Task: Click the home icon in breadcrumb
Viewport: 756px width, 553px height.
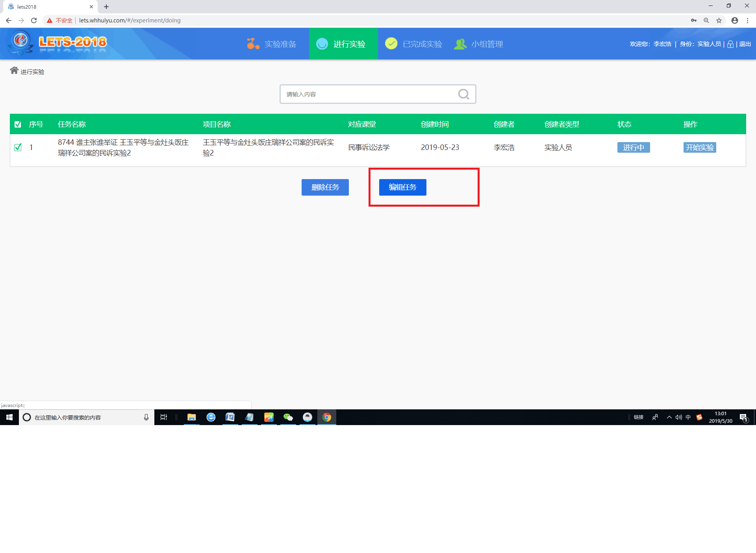Action: point(14,70)
